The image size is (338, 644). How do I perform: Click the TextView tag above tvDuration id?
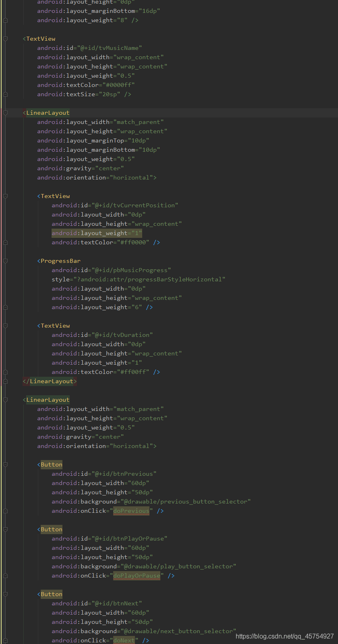[55, 326]
